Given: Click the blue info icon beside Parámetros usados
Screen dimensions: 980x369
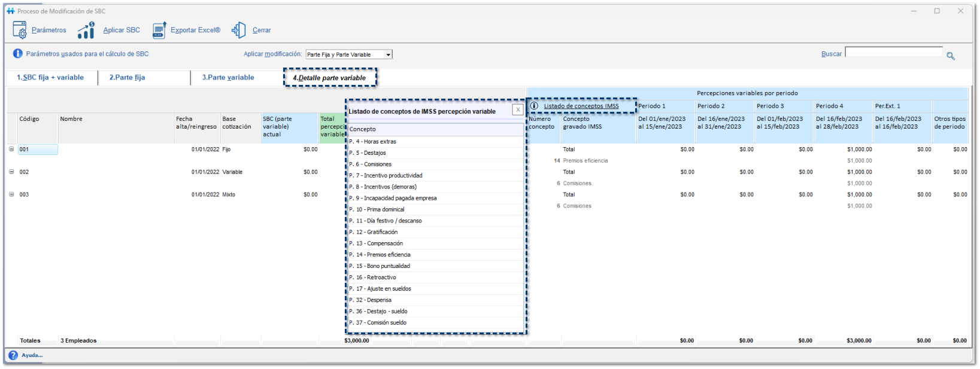Looking at the screenshot, I should click(x=18, y=54).
